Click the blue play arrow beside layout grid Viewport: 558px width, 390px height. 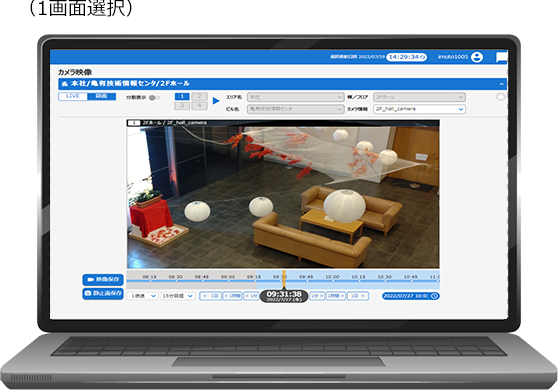[x=216, y=101]
